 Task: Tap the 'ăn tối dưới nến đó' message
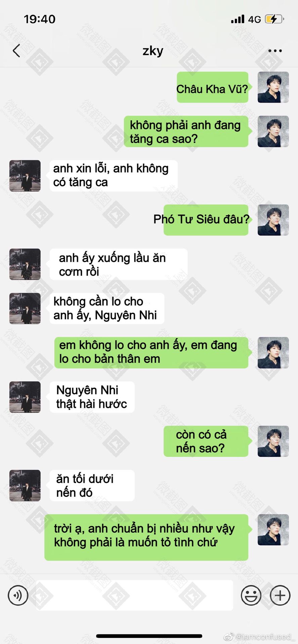[x=92, y=486]
